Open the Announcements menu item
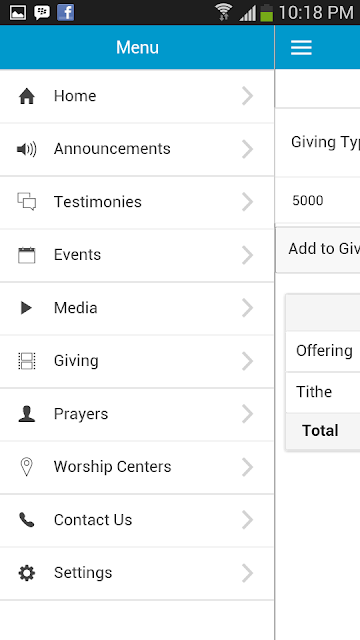360x640 pixels. tap(137, 149)
